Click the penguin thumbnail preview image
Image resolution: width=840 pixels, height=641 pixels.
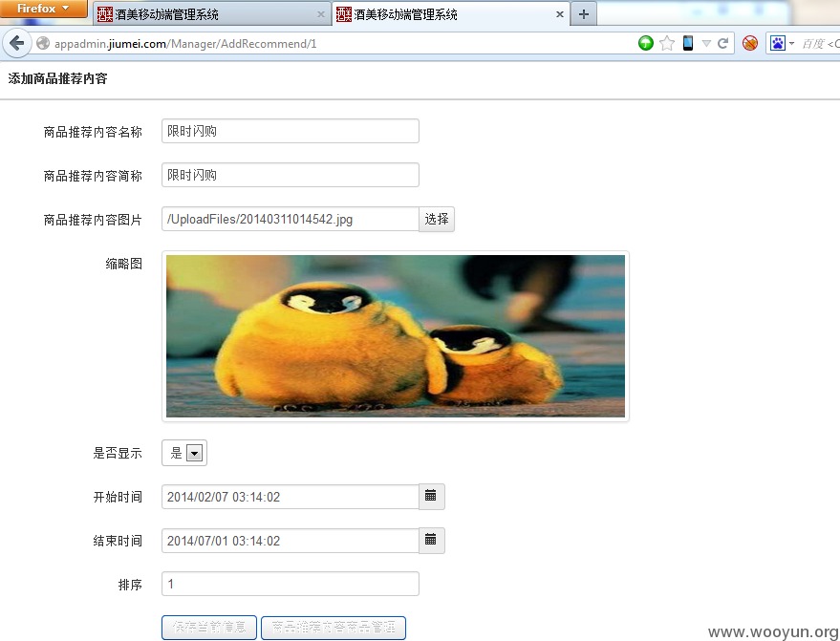tap(396, 335)
